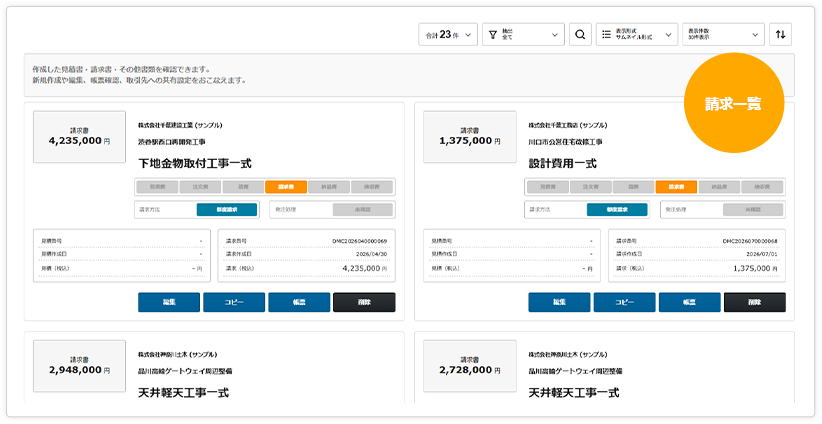The width and height of the screenshot is (822, 424).
Task: Click 帳票 button for 下地金物取付工事一式
Action: tap(299, 302)
